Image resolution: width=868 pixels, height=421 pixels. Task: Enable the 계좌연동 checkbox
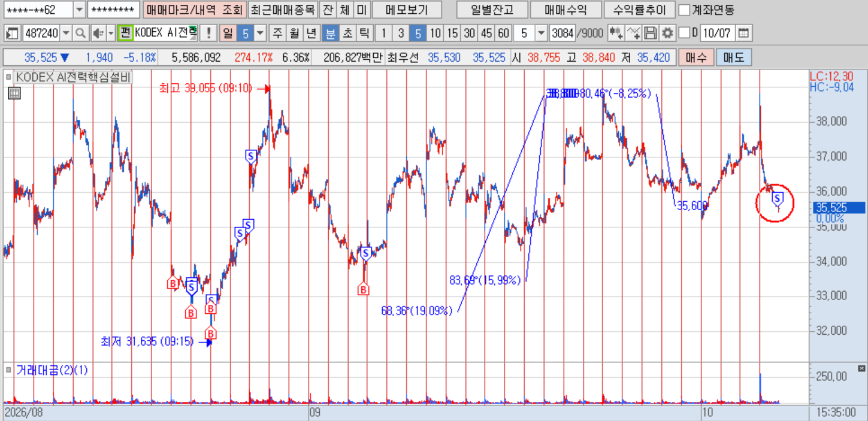click(685, 10)
